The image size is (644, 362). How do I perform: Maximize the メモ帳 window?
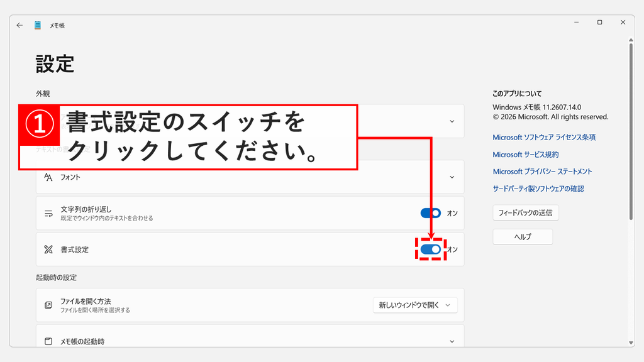(x=599, y=22)
